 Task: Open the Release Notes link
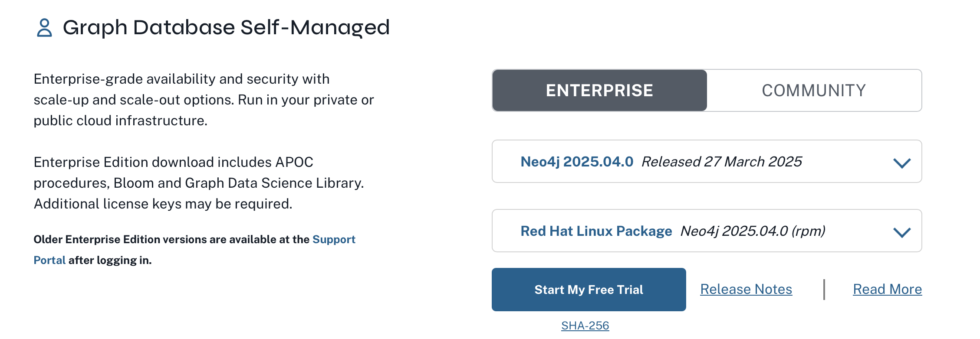tap(746, 289)
